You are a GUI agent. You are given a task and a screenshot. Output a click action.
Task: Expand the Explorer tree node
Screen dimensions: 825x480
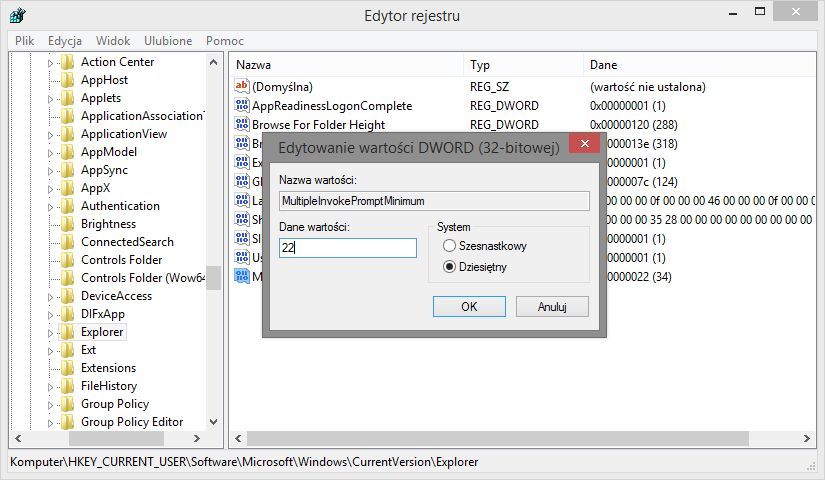51,333
